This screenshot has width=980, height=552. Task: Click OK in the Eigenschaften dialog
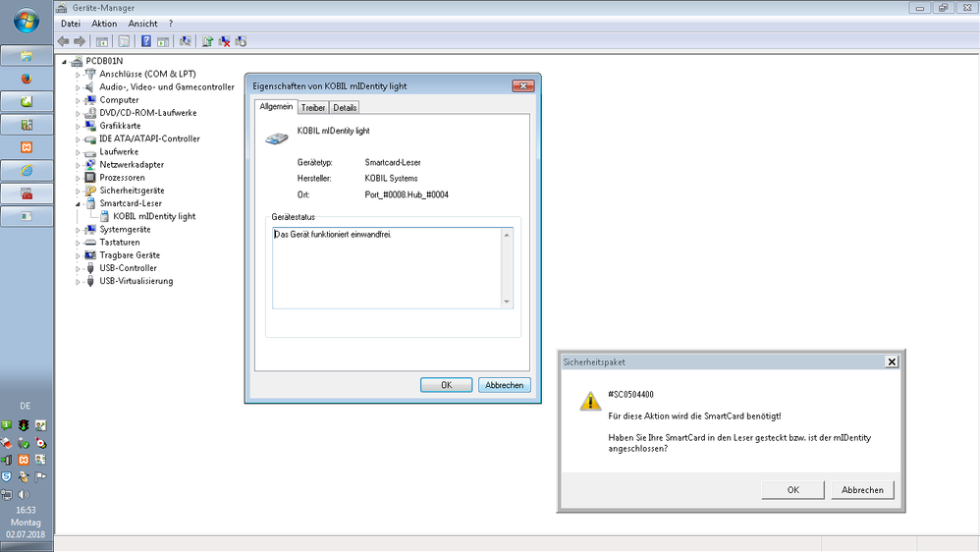point(446,385)
